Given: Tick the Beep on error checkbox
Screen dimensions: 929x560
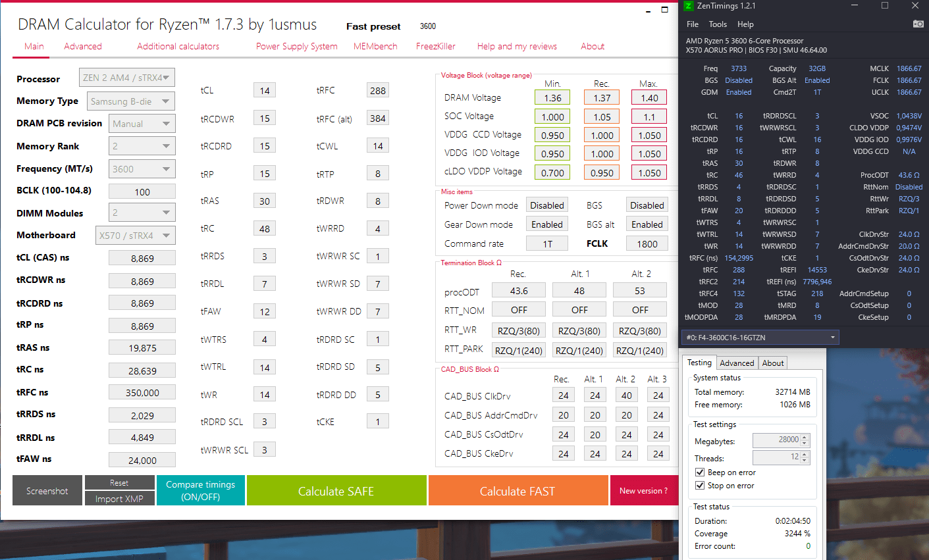Looking at the screenshot, I should pyautogui.click(x=700, y=472).
